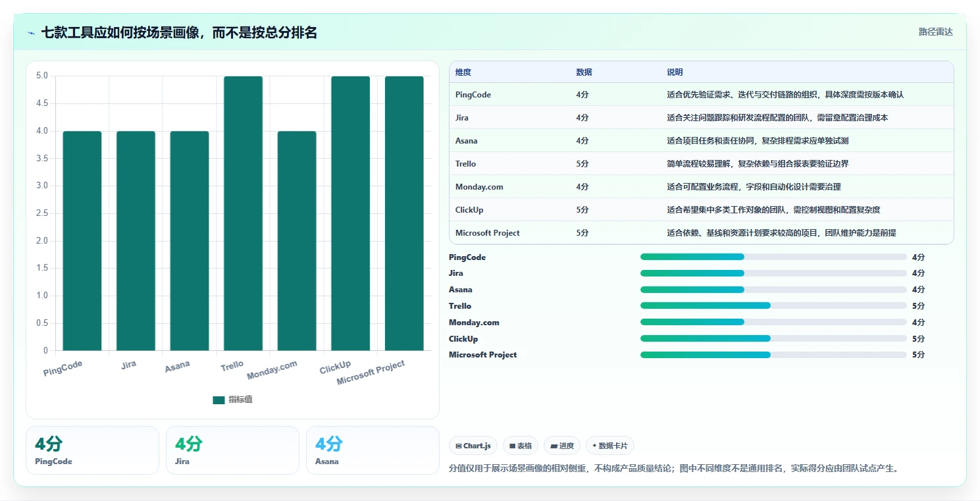Click the Trello label in the progress list
980x501 pixels.
click(460, 306)
